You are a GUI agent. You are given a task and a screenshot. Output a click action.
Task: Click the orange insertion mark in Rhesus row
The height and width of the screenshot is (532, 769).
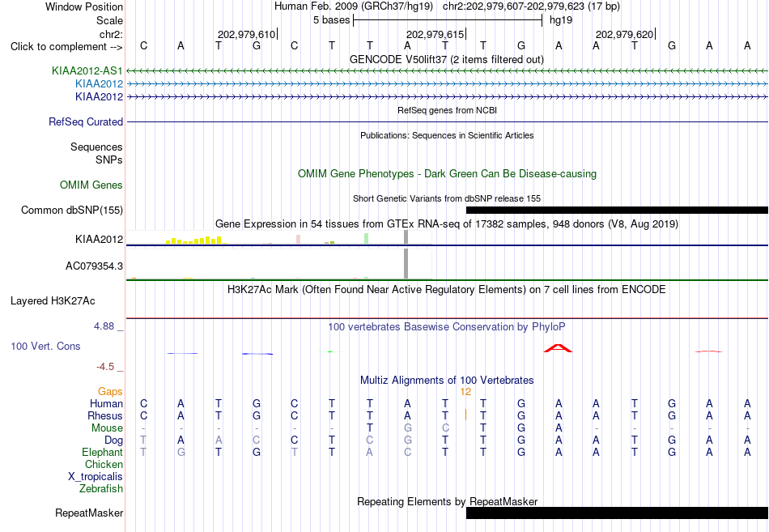(465, 415)
